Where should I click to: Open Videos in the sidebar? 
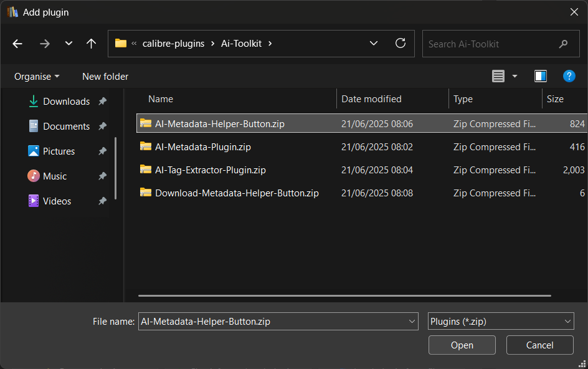pos(57,201)
